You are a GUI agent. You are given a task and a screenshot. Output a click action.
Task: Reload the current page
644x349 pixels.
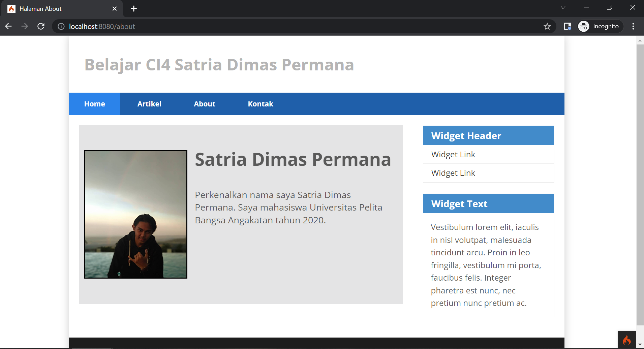pos(41,26)
